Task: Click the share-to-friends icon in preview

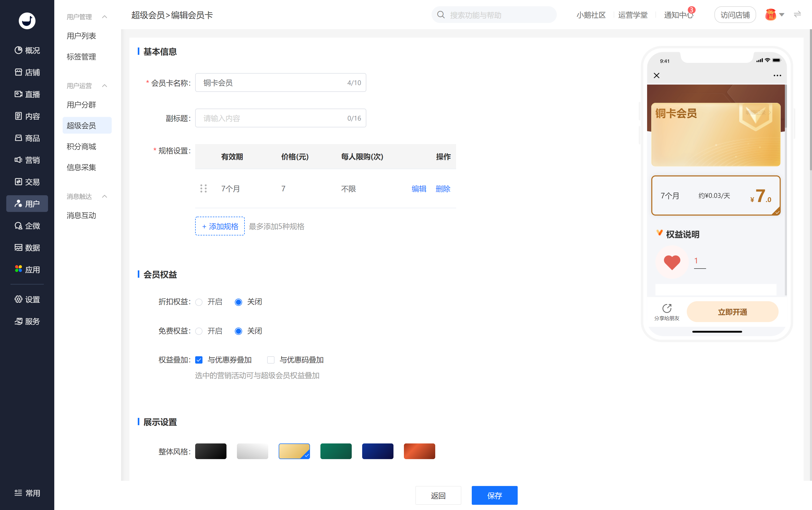Action: pyautogui.click(x=667, y=308)
